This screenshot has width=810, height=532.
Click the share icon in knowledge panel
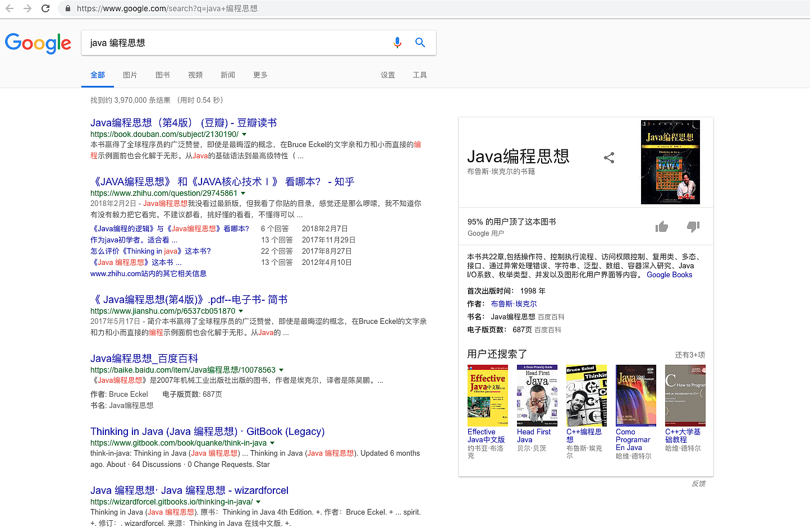[x=609, y=158]
